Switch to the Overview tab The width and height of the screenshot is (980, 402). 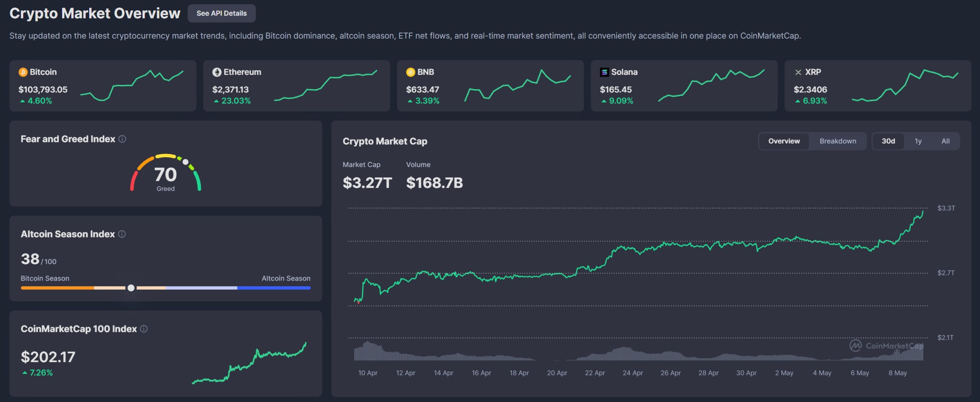(x=784, y=141)
